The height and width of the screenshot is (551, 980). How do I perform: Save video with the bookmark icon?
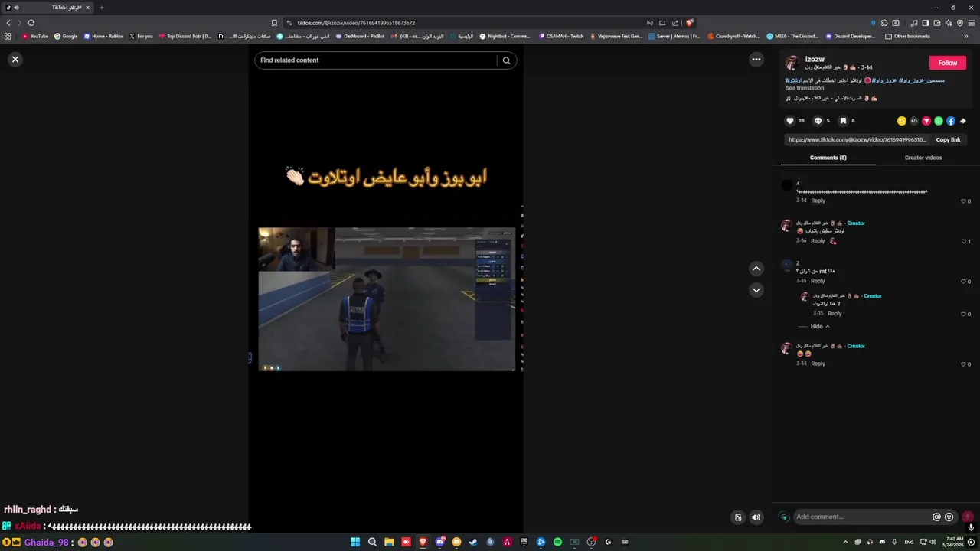pyautogui.click(x=843, y=121)
